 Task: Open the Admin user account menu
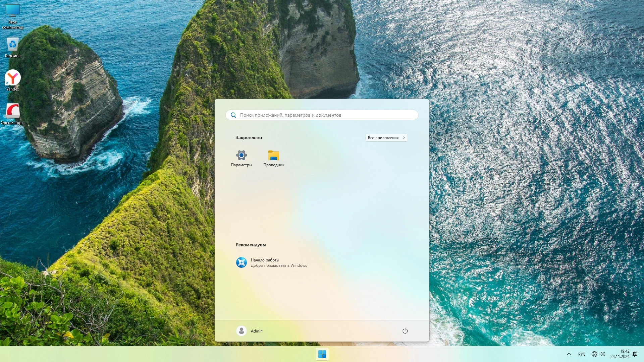click(x=250, y=331)
